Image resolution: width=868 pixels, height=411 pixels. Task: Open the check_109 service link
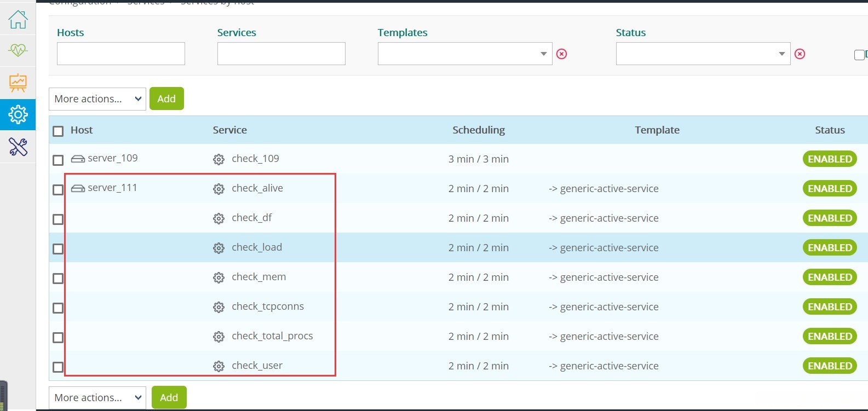255,159
